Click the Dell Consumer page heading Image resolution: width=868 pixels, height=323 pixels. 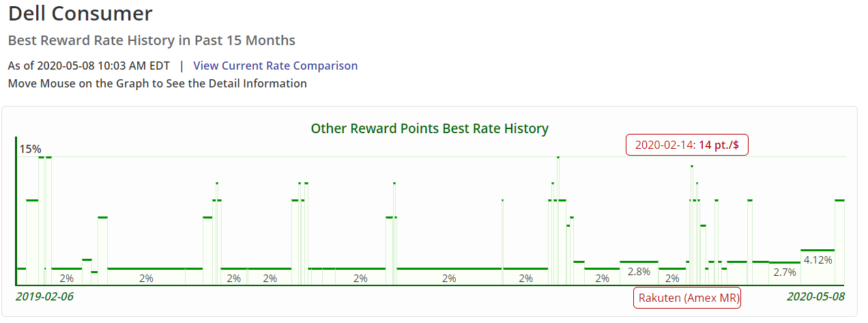tap(81, 13)
